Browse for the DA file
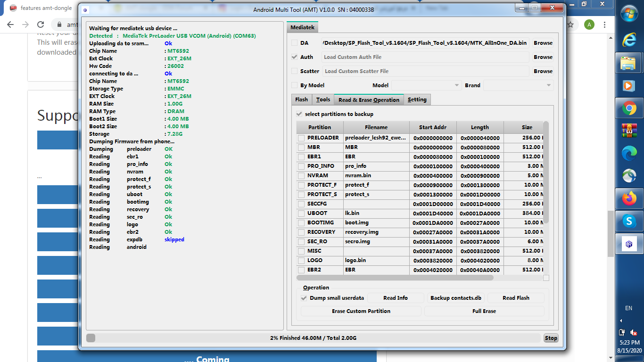 (543, 43)
